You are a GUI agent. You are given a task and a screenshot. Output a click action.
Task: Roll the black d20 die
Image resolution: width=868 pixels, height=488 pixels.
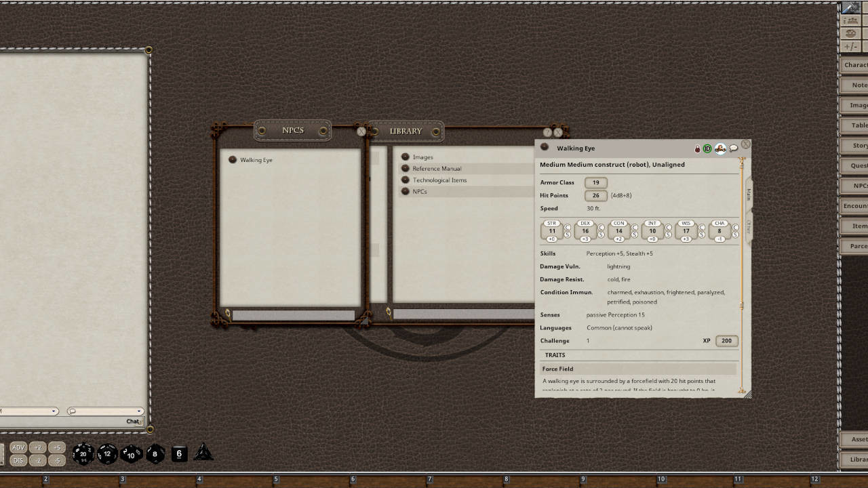pos(82,454)
